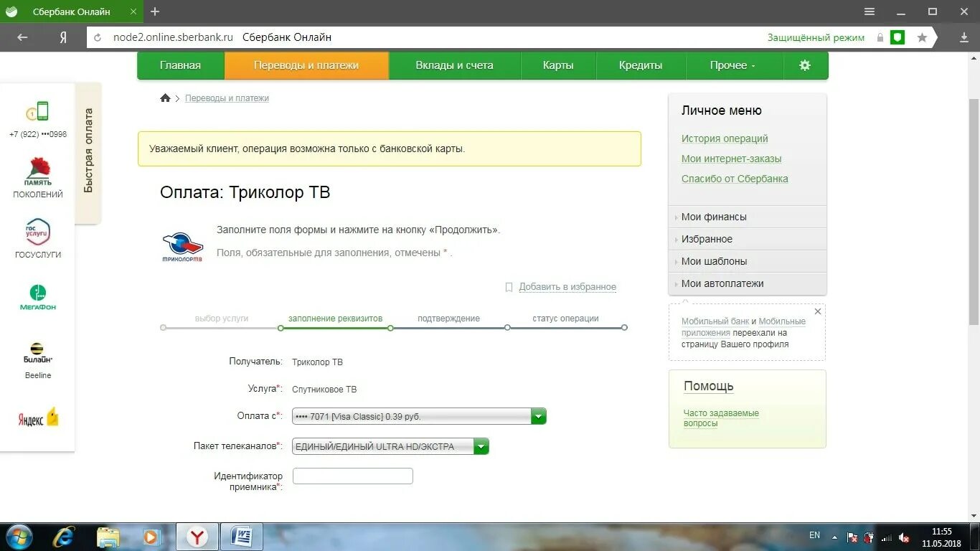The width and height of the screenshot is (980, 551).
Task: Launch Internet Explorer from taskbar
Action: tap(64, 537)
